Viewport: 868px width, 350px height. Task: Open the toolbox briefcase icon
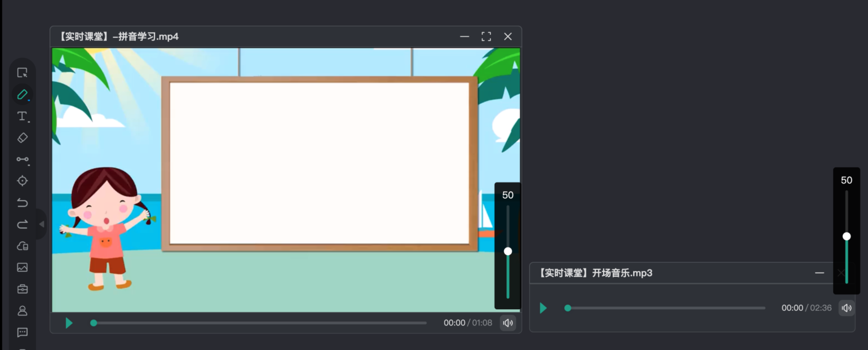[x=22, y=289]
